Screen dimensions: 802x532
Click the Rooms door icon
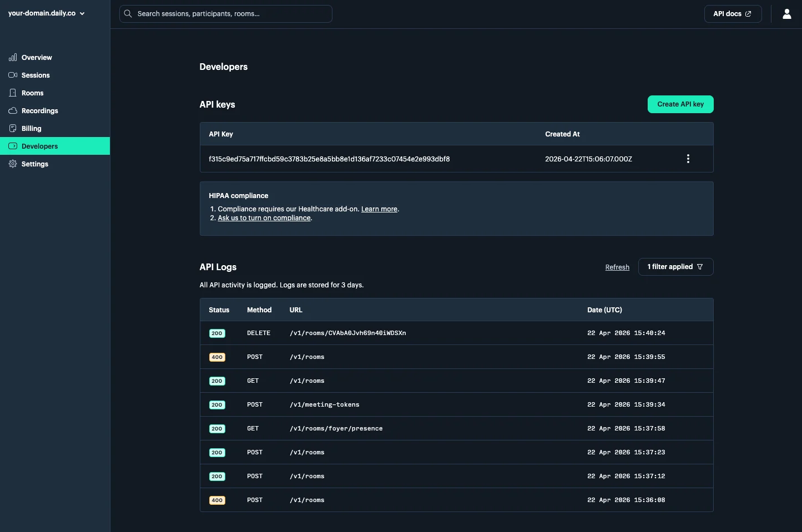point(13,93)
